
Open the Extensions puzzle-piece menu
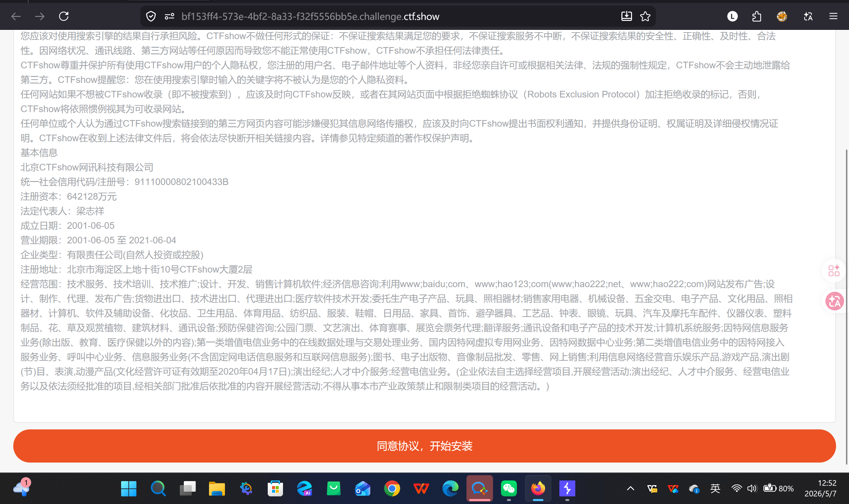tap(756, 16)
